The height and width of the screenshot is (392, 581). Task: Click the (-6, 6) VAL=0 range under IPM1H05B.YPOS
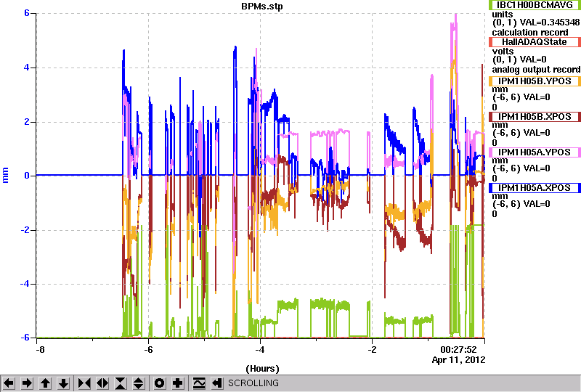pos(521,97)
